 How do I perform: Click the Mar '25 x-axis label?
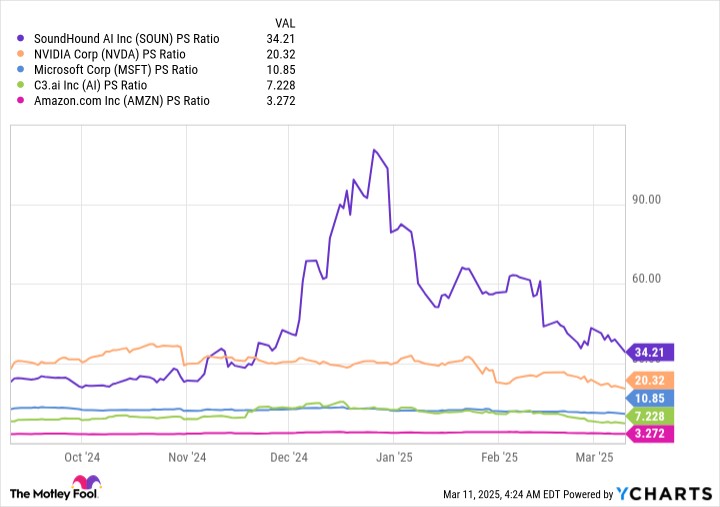click(x=594, y=457)
